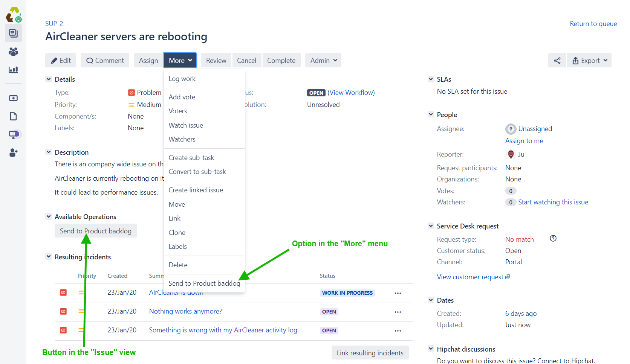Screen dimensions: 630x364
Task: Select the Customers icon in the sidebar
Action: [13, 52]
